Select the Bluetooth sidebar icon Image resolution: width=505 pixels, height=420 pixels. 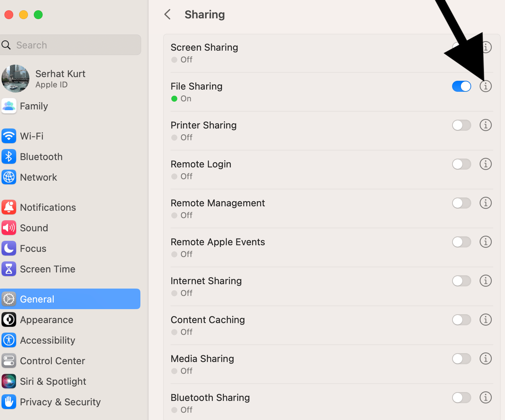(9, 157)
